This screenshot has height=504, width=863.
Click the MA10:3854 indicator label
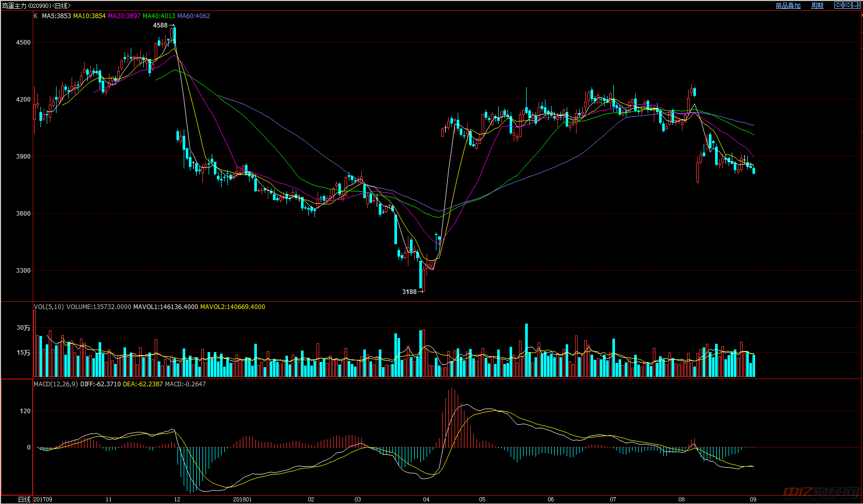89,16
